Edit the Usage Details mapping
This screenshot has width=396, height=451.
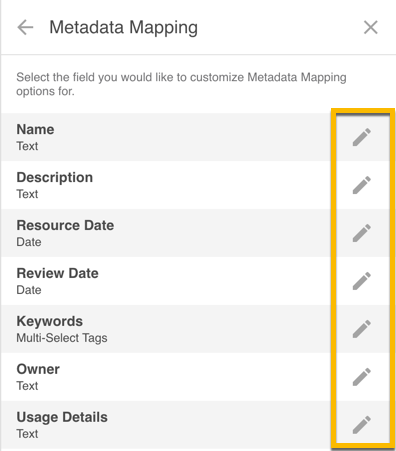tap(362, 425)
